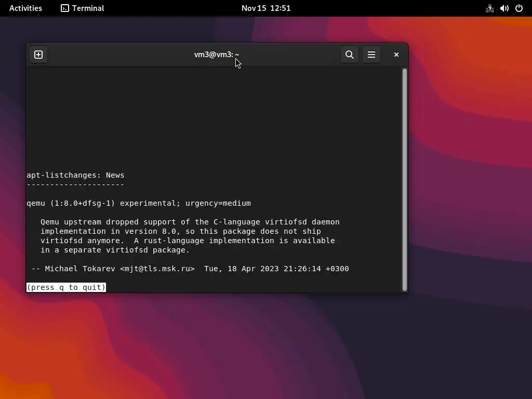Click the line starting 'virtiofsd anymore.'
532x399 pixels.
tap(188, 241)
